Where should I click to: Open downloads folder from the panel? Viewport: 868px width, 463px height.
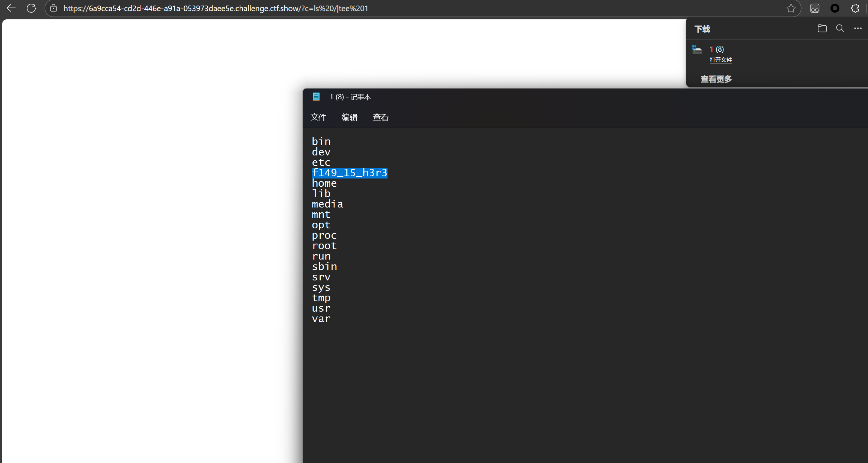tap(822, 28)
